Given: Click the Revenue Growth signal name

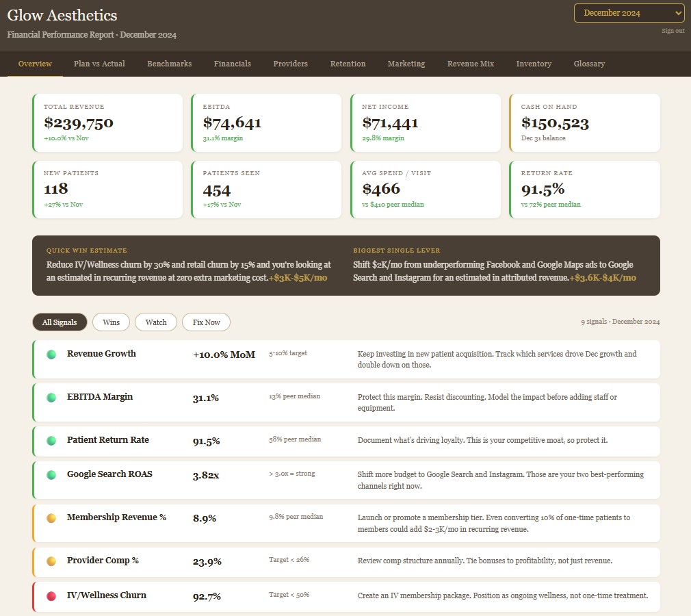Looking at the screenshot, I should pos(101,354).
